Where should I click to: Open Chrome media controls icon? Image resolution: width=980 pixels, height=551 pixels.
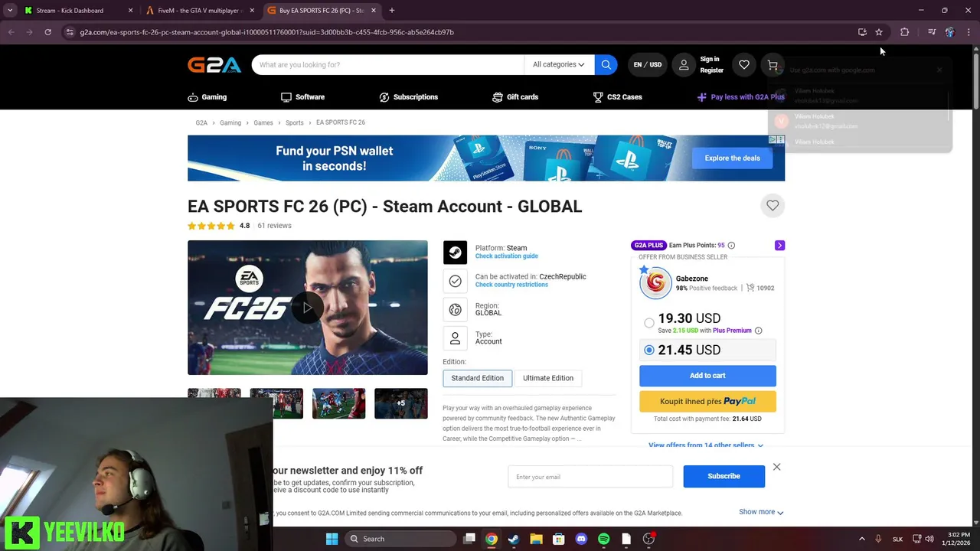coord(932,32)
